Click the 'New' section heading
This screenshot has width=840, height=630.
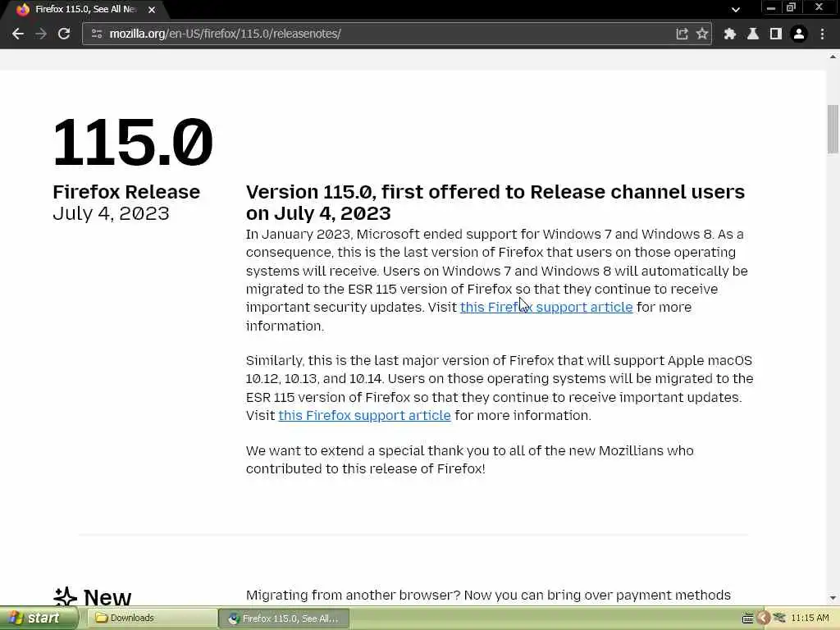(x=107, y=597)
